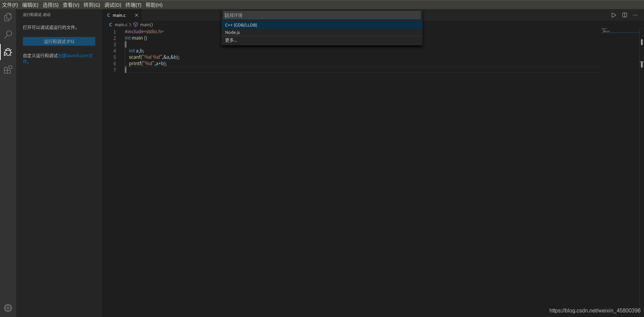Click the #include<stdio.h> code line

tap(144, 32)
